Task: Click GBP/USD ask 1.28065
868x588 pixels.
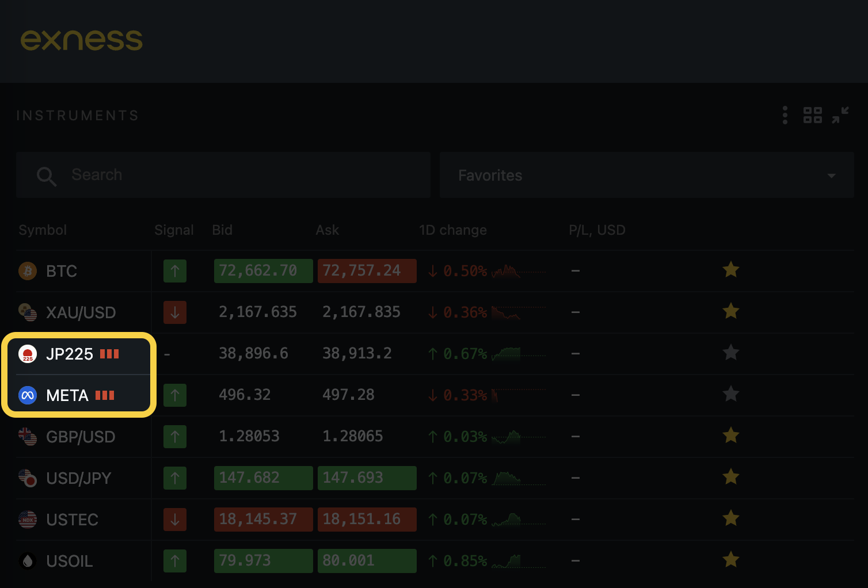Action: point(353,436)
